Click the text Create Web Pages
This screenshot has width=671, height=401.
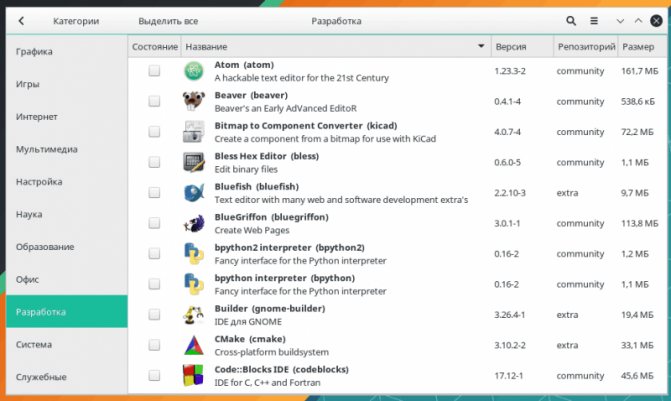coord(252,230)
